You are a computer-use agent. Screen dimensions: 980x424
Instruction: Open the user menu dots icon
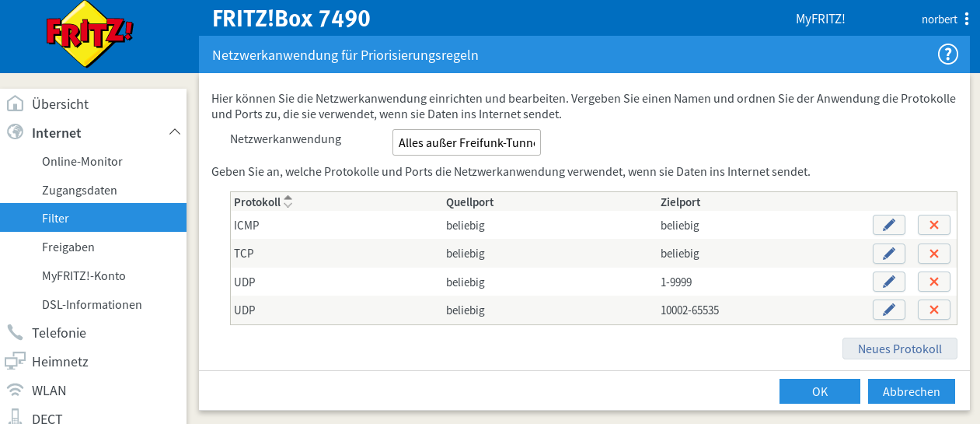[966, 19]
